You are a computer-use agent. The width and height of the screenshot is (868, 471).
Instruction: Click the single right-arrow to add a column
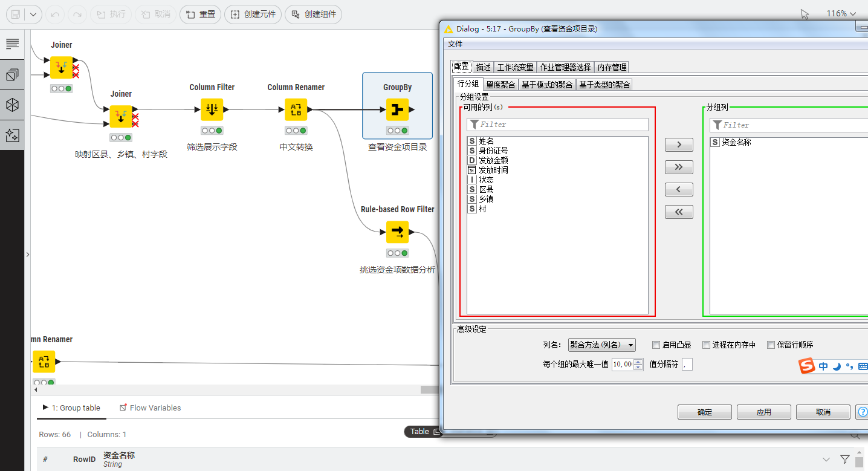[x=678, y=145]
